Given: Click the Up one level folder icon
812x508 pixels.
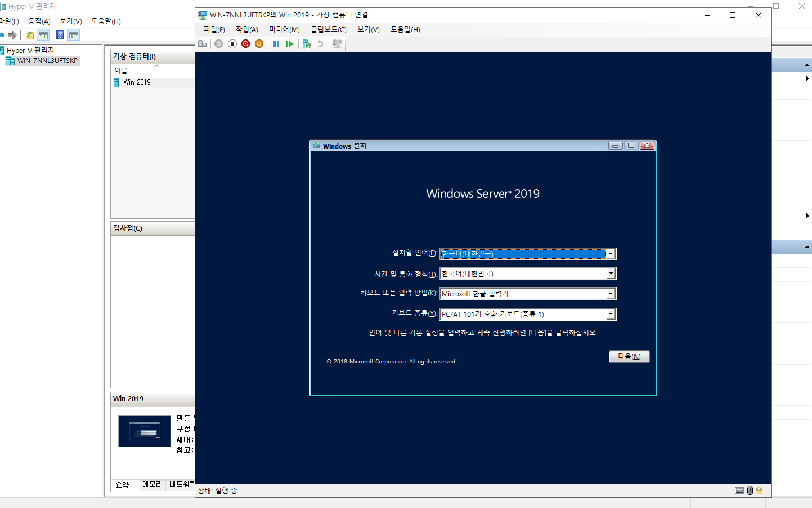Looking at the screenshot, I should pos(30,35).
